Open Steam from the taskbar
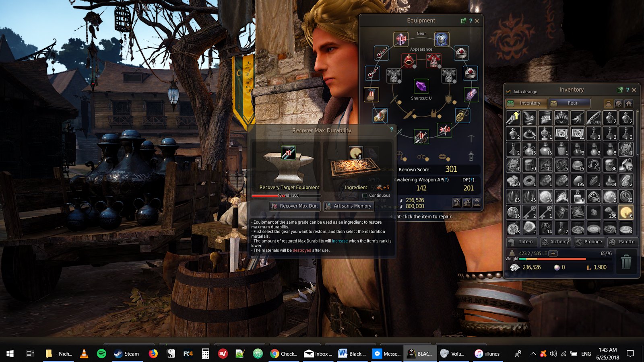 [127, 354]
